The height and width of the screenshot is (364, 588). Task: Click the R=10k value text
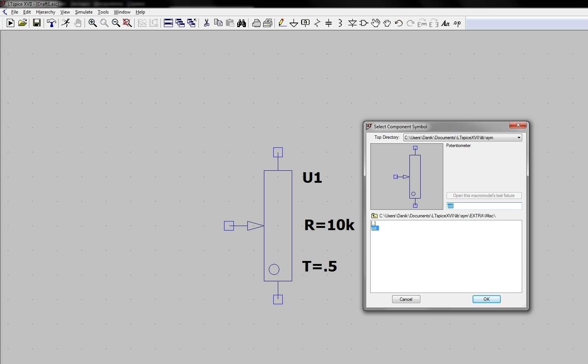click(329, 225)
